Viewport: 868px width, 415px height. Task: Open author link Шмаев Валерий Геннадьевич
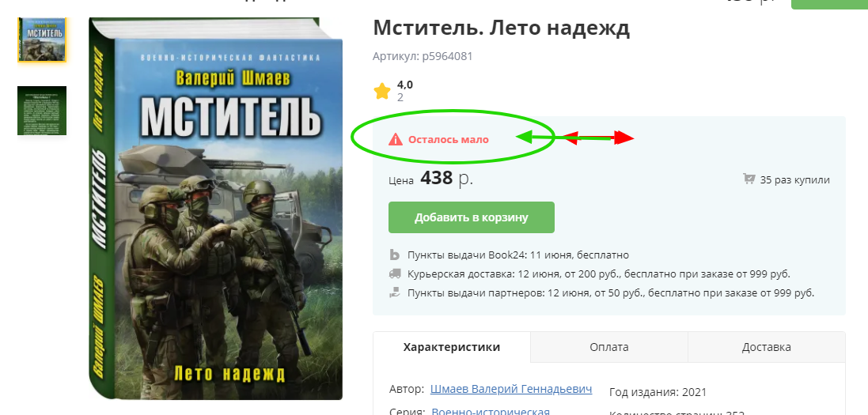[x=511, y=389]
